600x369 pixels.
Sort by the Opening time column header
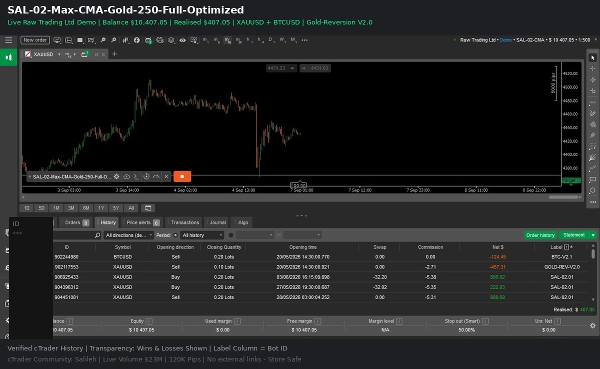(x=303, y=247)
